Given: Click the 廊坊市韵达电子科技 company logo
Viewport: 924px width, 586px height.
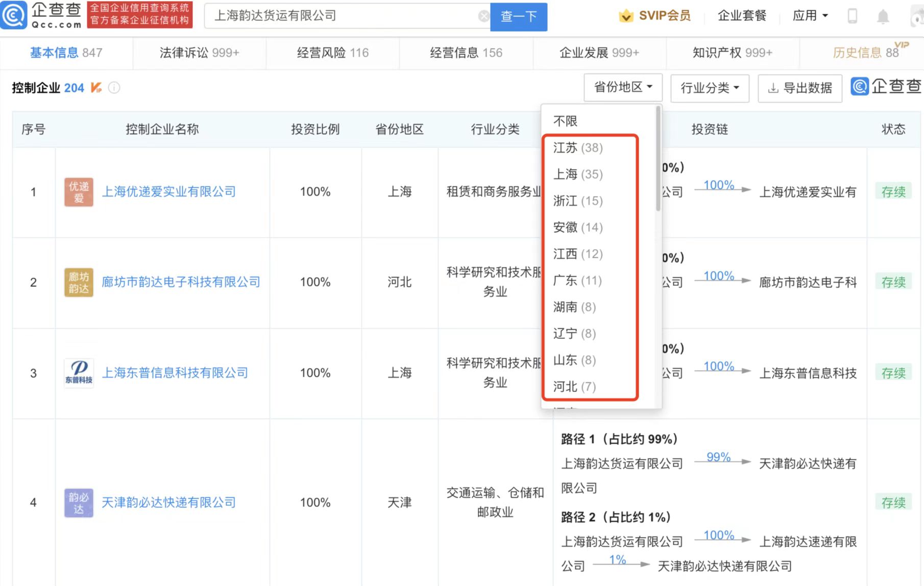Looking at the screenshot, I should click(79, 282).
